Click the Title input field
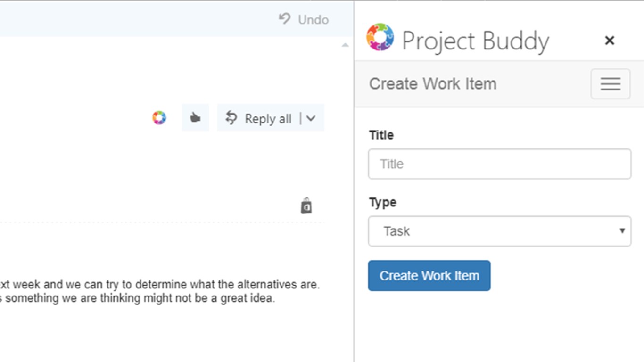Viewport: 644px width, 362px height. tap(499, 164)
